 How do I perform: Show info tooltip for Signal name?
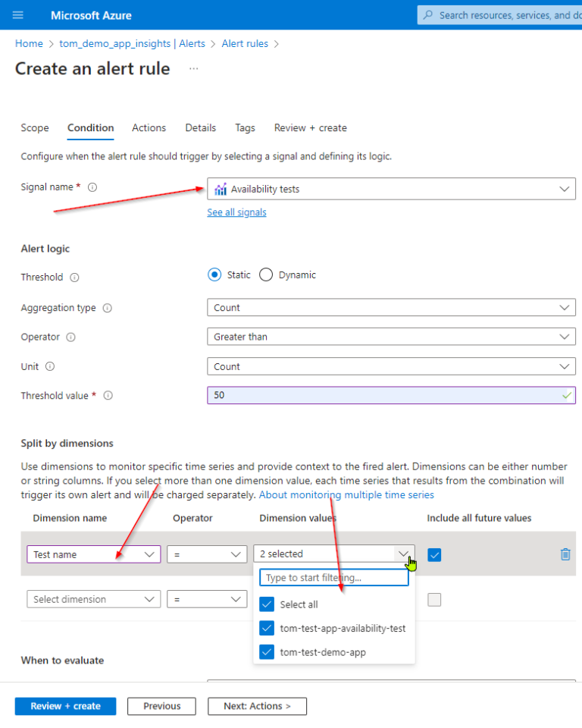point(92,187)
